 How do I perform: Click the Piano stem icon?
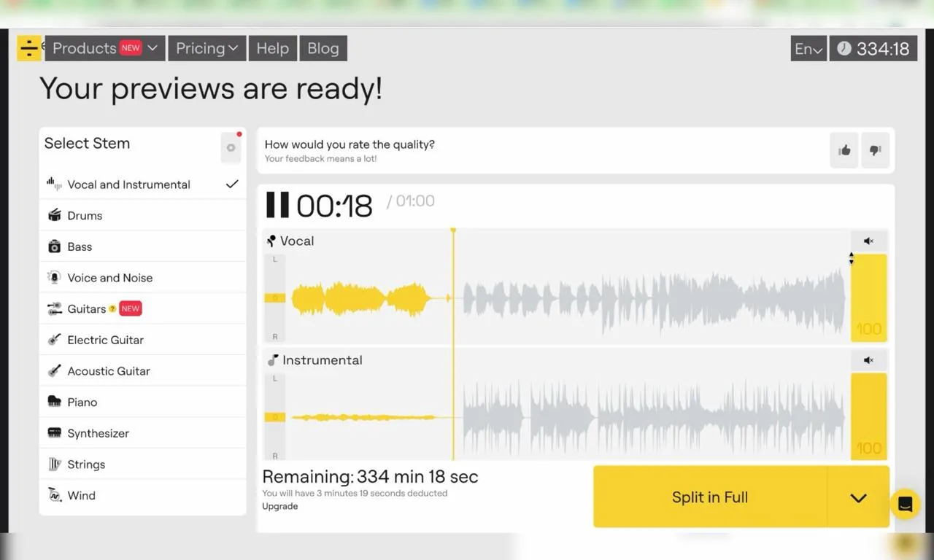click(54, 402)
